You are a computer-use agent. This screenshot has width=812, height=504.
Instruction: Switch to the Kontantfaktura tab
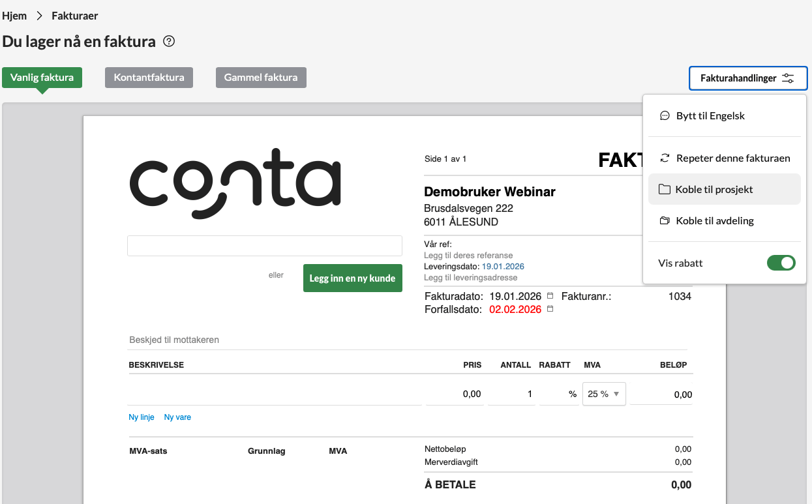[x=149, y=77]
